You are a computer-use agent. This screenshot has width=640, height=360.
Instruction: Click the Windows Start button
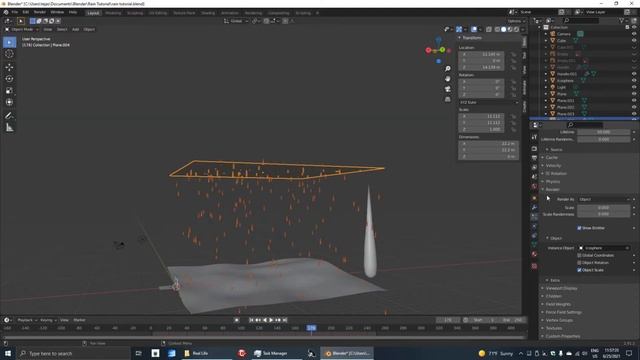click(x=7, y=353)
